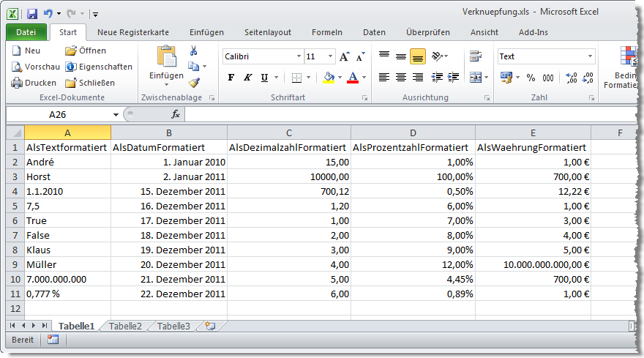Click the percent style icon
Viewport: 644px width, 358px height.
531,78
